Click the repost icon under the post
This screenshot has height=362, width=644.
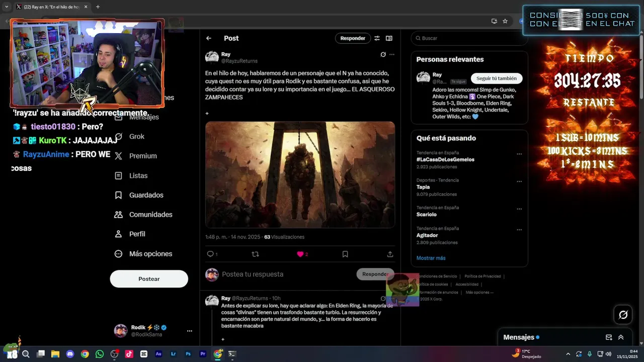click(x=255, y=254)
